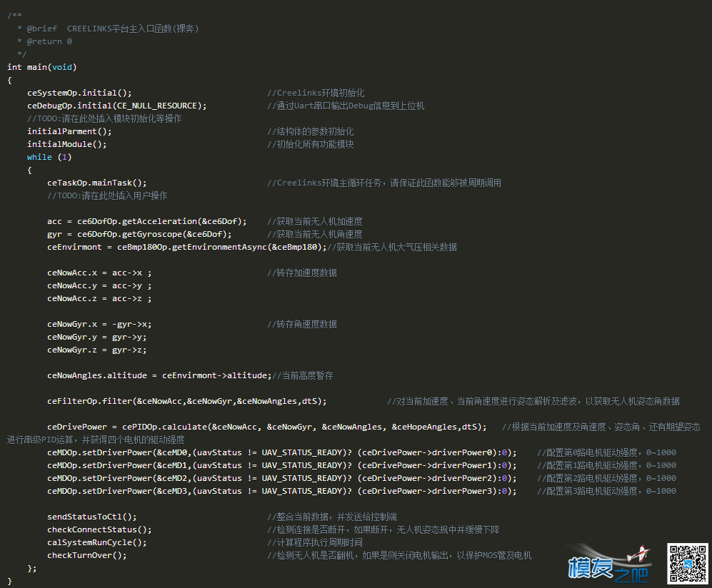Click the 'while (1)' statement

pos(49,157)
